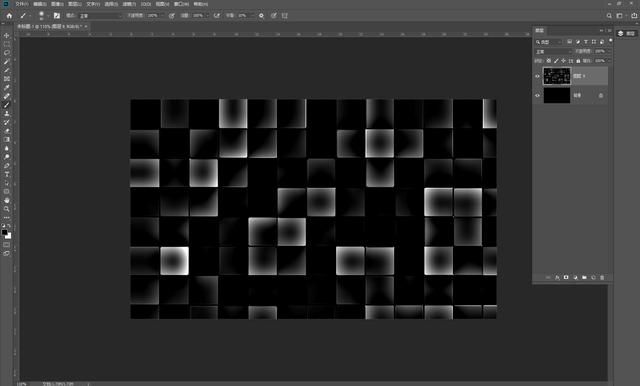Click the share icon at top right
Image resolution: width=640 pixels, height=386 pixels.
634,16
